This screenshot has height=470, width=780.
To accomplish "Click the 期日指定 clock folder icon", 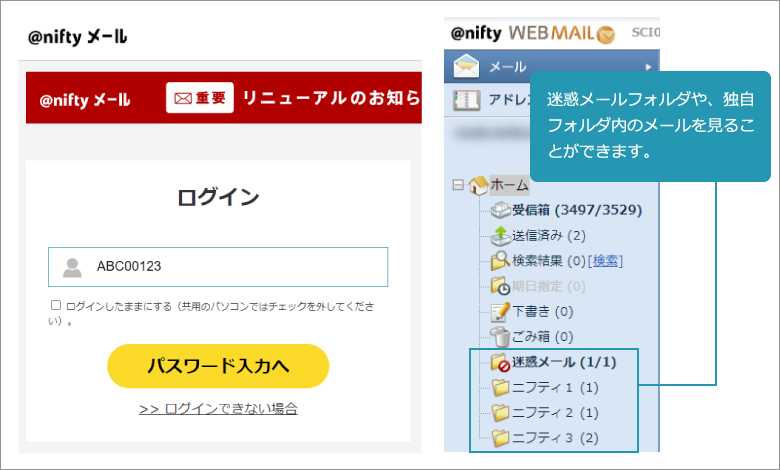I will click(x=500, y=286).
